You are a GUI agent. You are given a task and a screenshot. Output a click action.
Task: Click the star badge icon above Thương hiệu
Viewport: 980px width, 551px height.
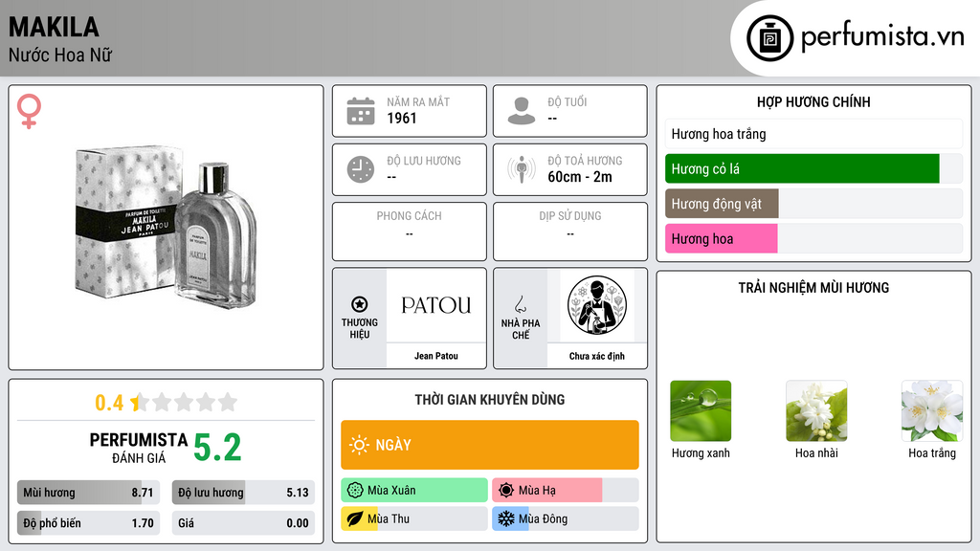click(x=360, y=304)
